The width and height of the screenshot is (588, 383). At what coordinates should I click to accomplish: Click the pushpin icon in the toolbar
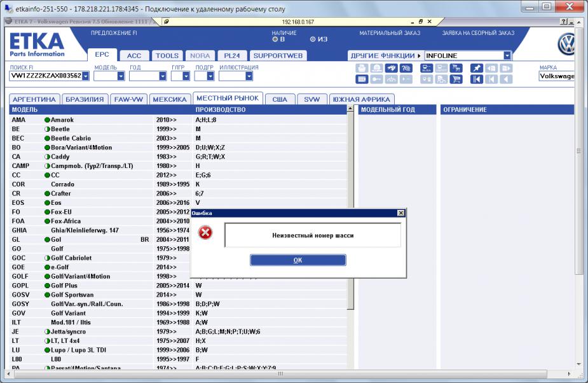pyautogui.click(x=477, y=68)
